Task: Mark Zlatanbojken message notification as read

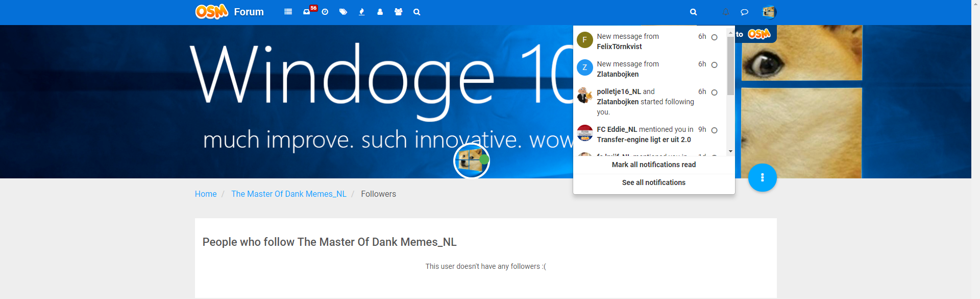Action: (x=715, y=65)
